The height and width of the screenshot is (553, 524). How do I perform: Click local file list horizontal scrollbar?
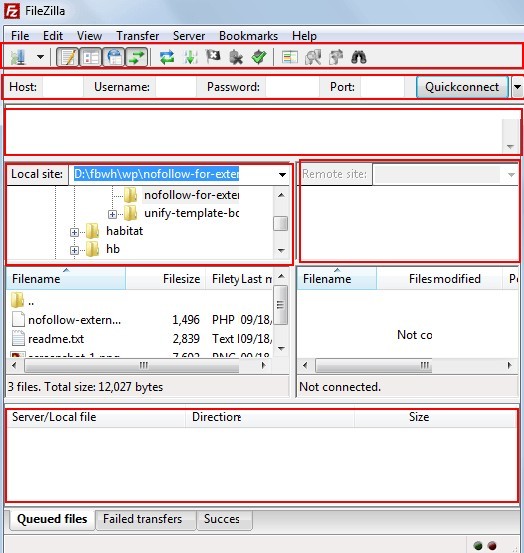pyautogui.click(x=132, y=365)
